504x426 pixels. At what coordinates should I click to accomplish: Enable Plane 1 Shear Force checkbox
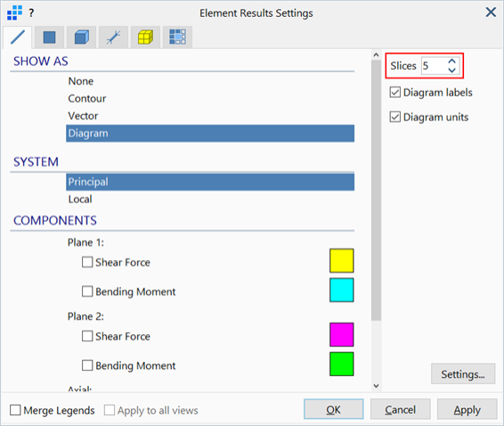pyautogui.click(x=87, y=262)
